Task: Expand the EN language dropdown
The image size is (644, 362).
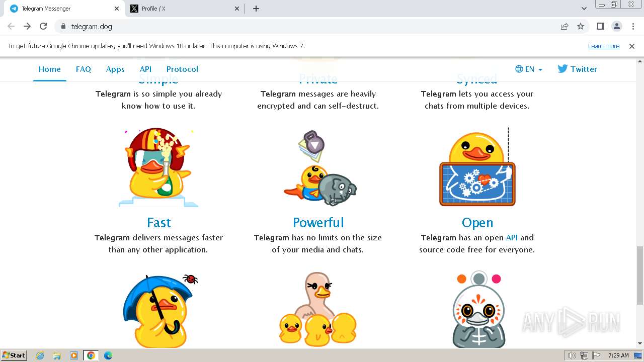Action: pos(529,69)
